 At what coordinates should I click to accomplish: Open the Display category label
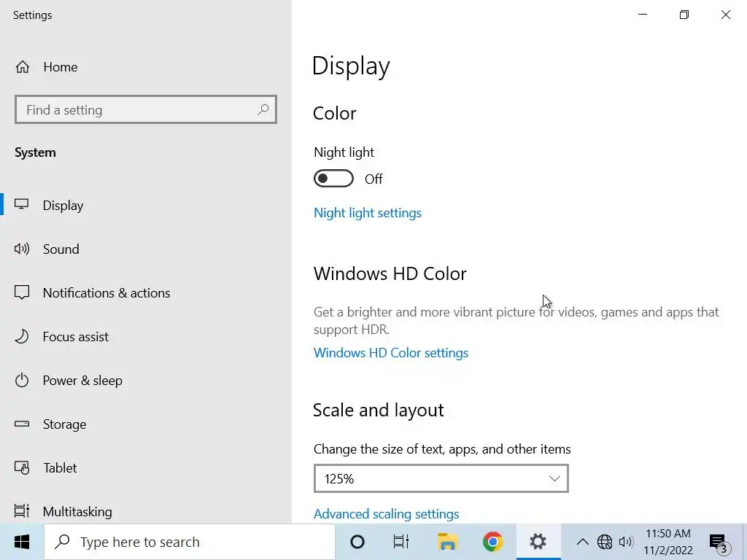(63, 205)
